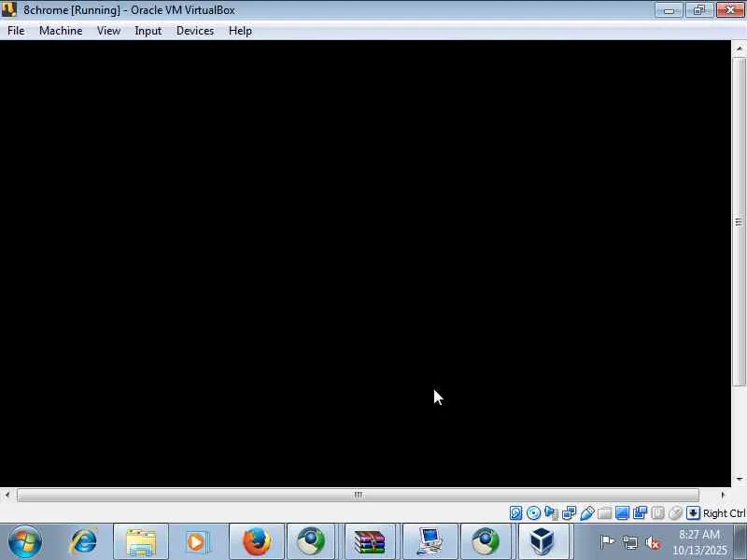Launch Internet Explorer from the taskbar
This screenshot has height=560, width=747.
coord(84,541)
